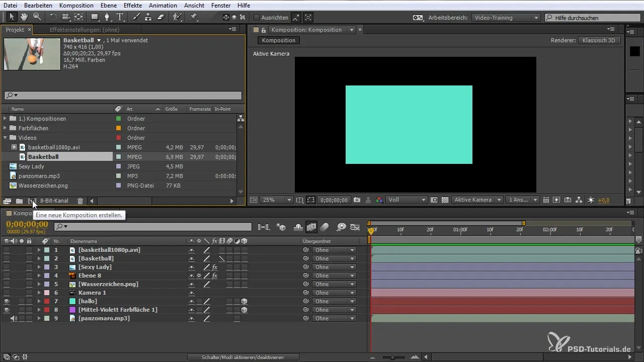Collapse the Videos folder
The width and height of the screenshot is (644, 362).
tap(6, 138)
